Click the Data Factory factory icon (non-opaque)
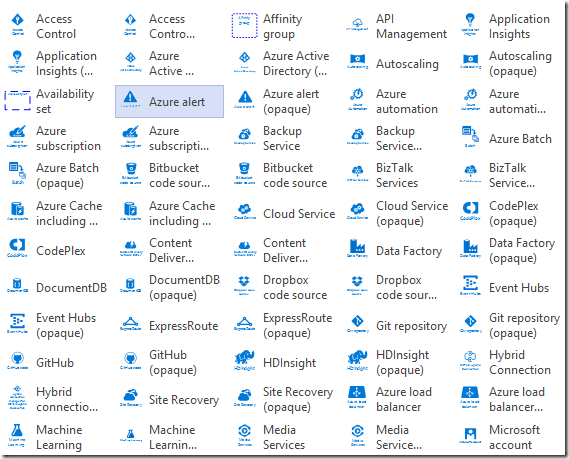The width and height of the screenshot is (569, 459). pos(357,248)
